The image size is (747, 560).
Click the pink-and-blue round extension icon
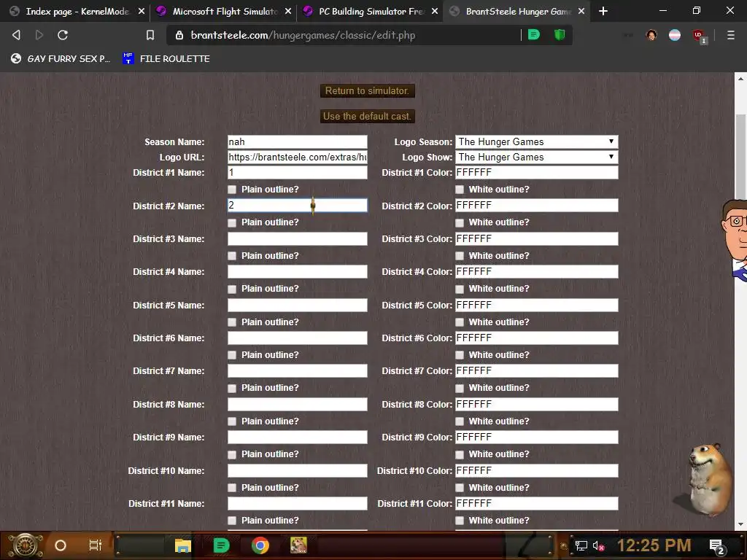pos(675,35)
